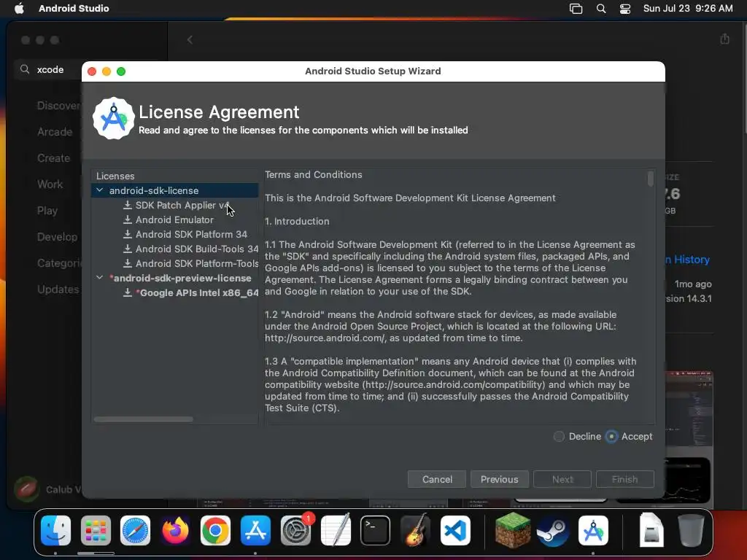Open the Android Studio menu bar item
The width and height of the screenshot is (747, 560).
[74, 8]
